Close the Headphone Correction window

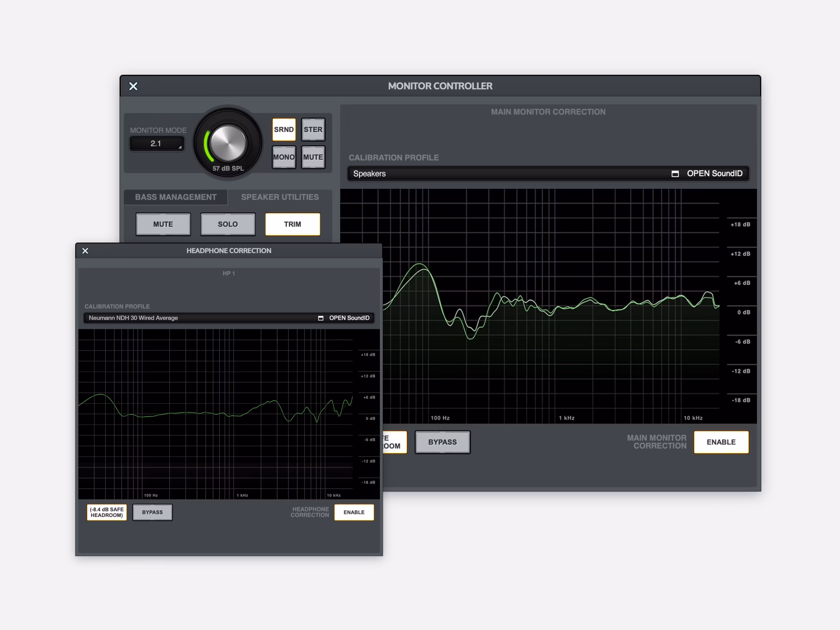tap(85, 250)
